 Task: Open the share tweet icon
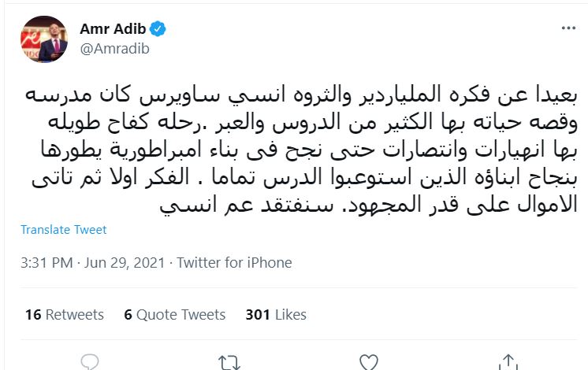(x=507, y=363)
